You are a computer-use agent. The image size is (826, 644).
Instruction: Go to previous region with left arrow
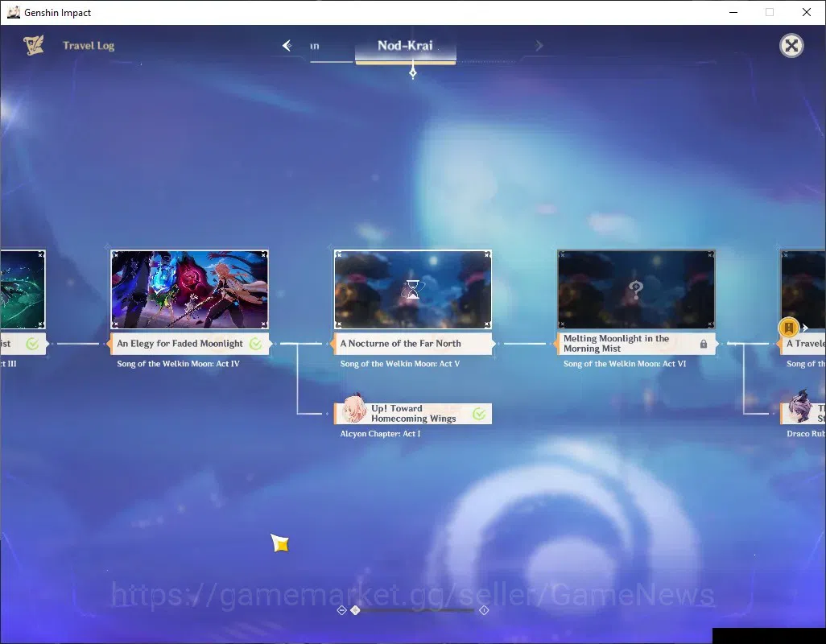[287, 46]
